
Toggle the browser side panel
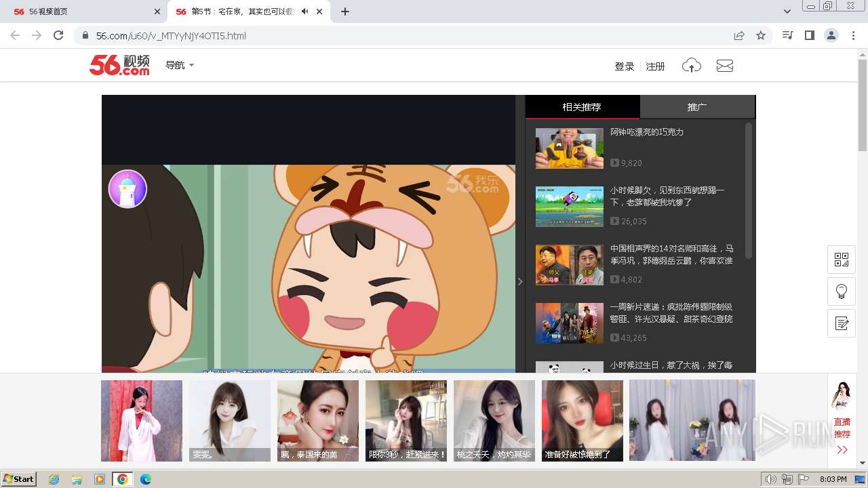(x=809, y=35)
